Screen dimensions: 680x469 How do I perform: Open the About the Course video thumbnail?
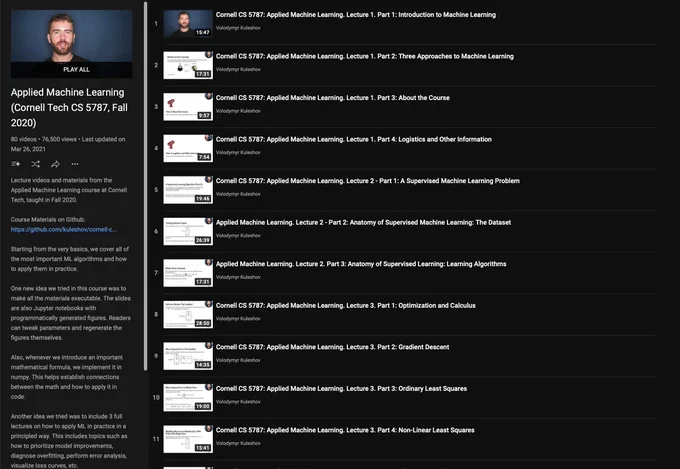tap(188, 107)
